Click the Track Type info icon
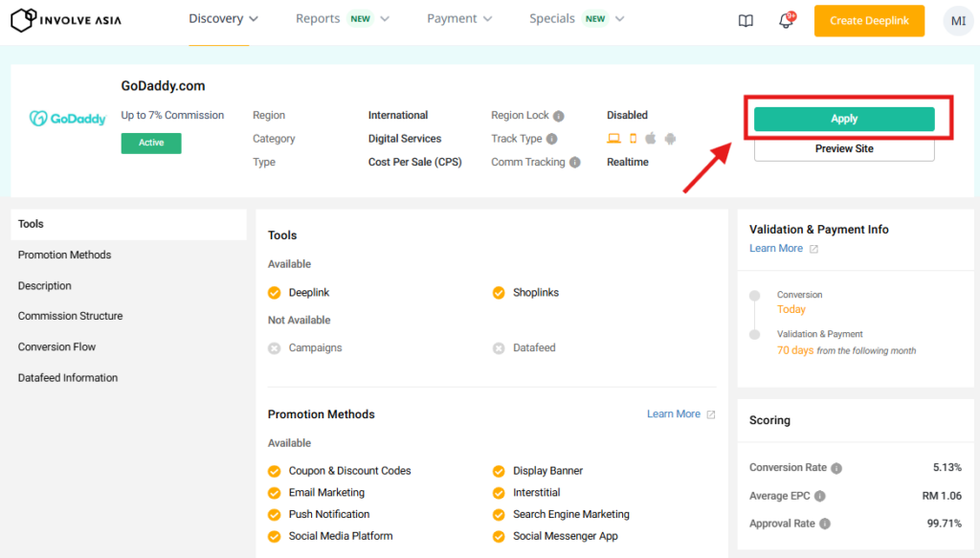This screenshot has width=980, height=558. [552, 139]
